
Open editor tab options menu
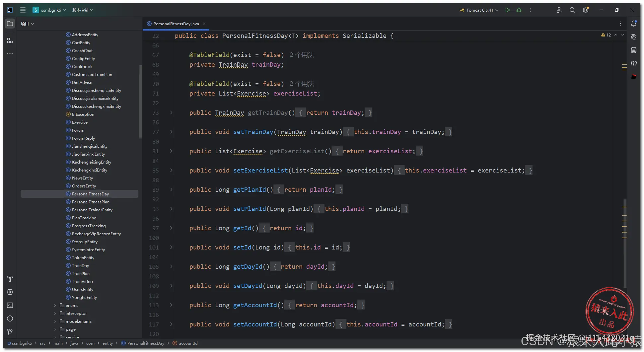tap(620, 24)
